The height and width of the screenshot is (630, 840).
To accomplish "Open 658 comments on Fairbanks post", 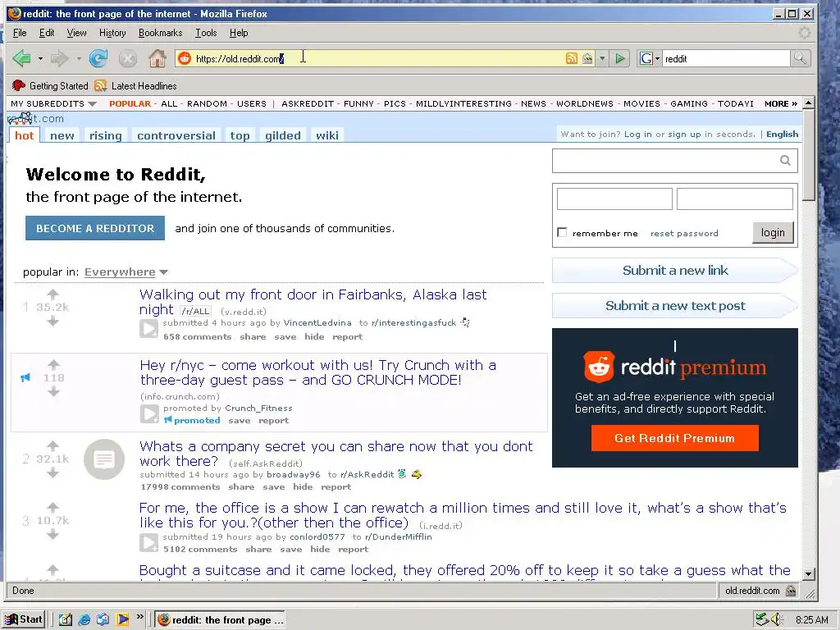I will tap(197, 337).
